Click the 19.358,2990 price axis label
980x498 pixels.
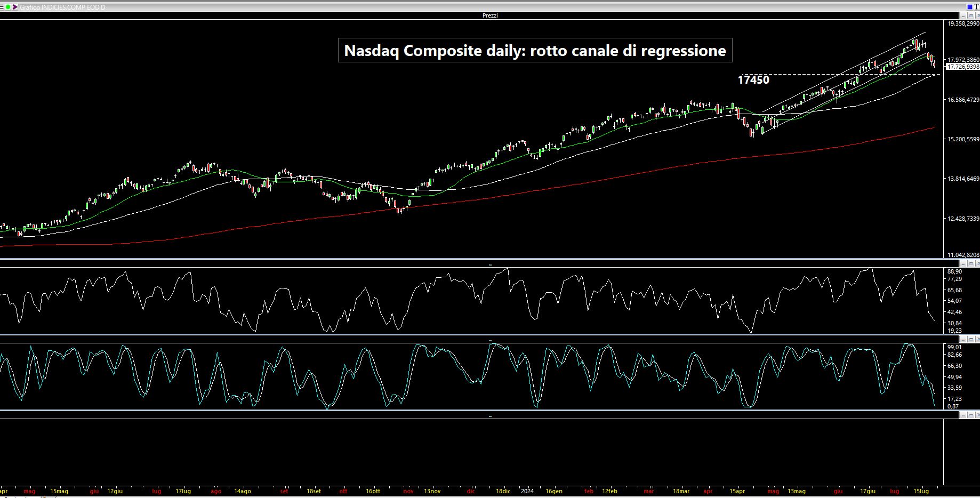(x=963, y=23)
